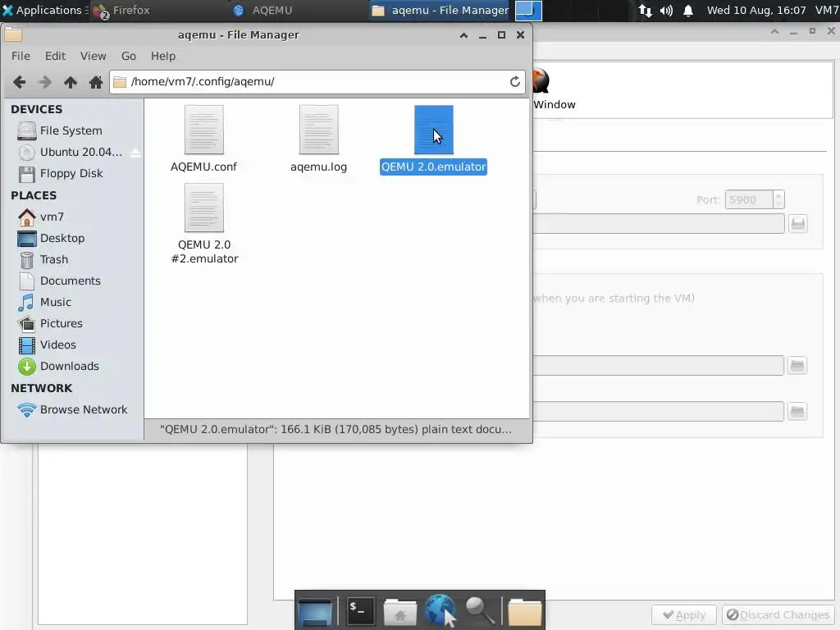
Task: Open the application finder magnifier in dock
Action: (480, 611)
